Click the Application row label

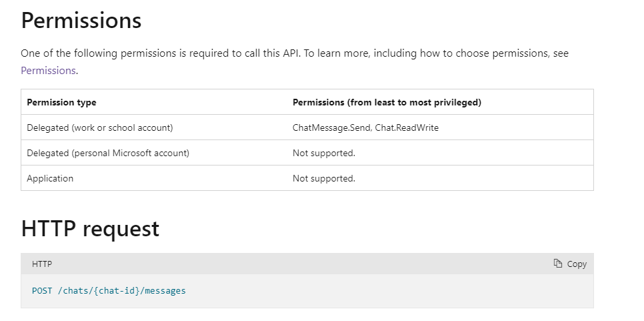click(x=50, y=178)
